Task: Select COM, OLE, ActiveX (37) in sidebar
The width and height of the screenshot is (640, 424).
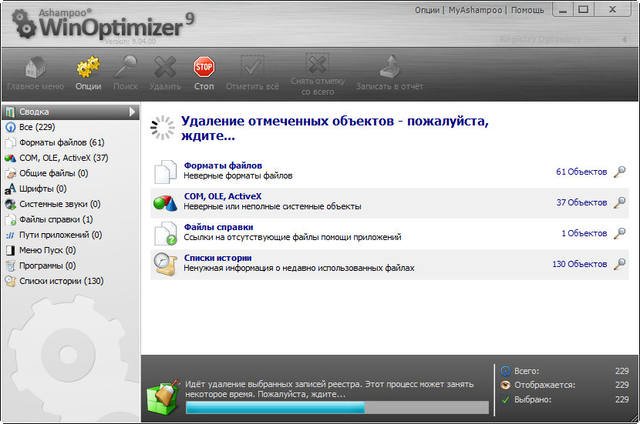Action: (x=71, y=158)
